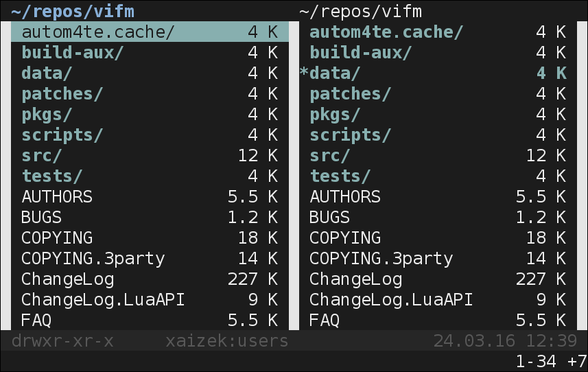Select autom4te.cache/ in the left pane
588x372 pixels.
150,32
